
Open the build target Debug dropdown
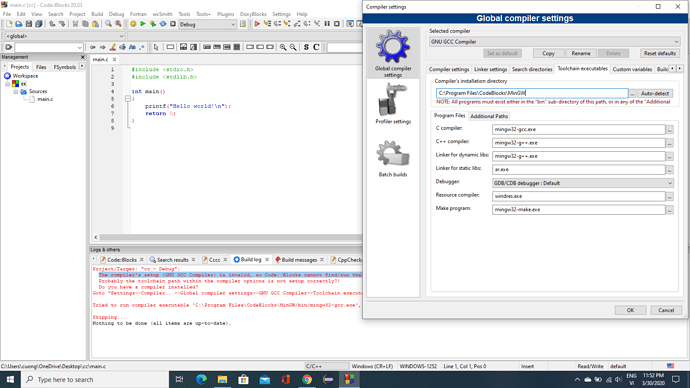pyautogui.click(x=207, y=25)
